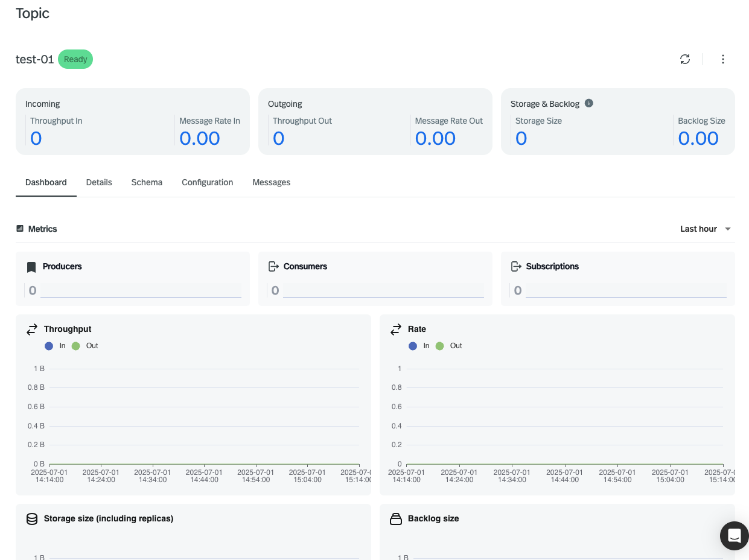
Task: Click the Consumers panel icon
Action: 274,266
